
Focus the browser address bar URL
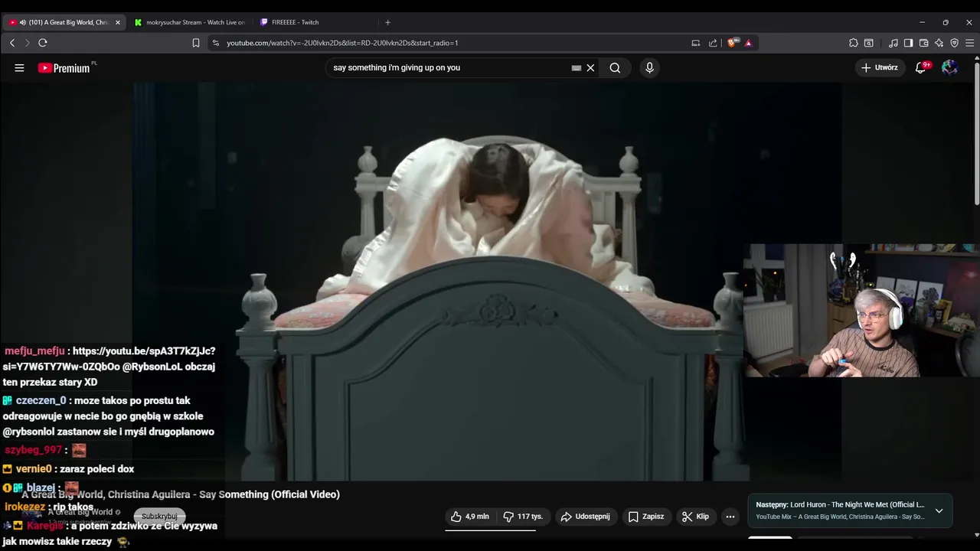tap(342, 43)
